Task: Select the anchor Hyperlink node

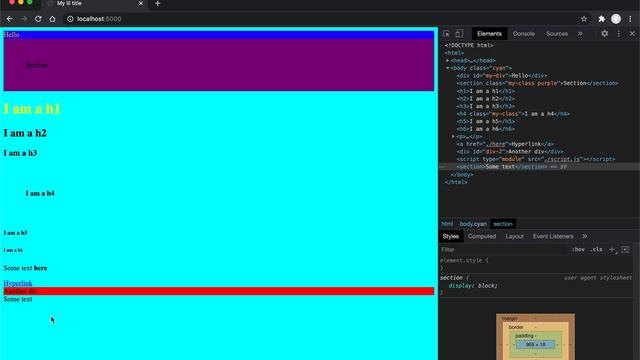Action: [505, 144]
